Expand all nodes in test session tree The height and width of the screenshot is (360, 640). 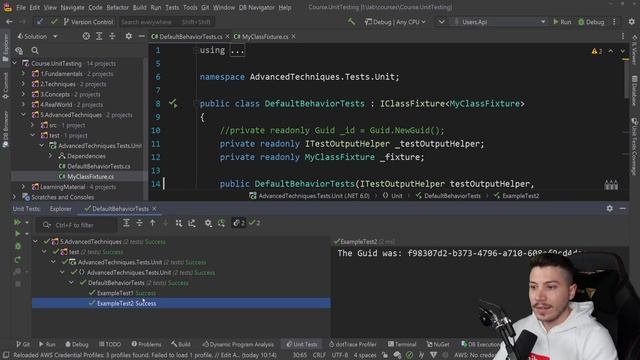tap(126, 223)
